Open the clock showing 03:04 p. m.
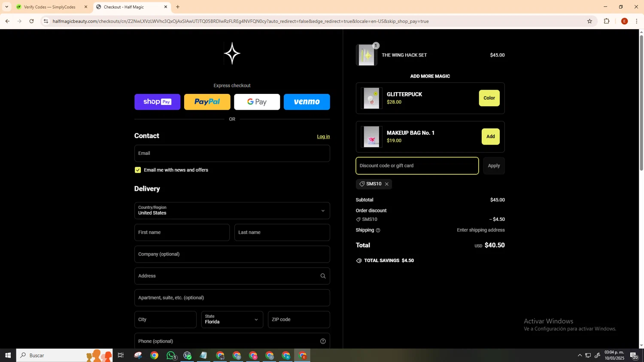The width and height of the screenshot is (644, 362). [x=614, y=356]
